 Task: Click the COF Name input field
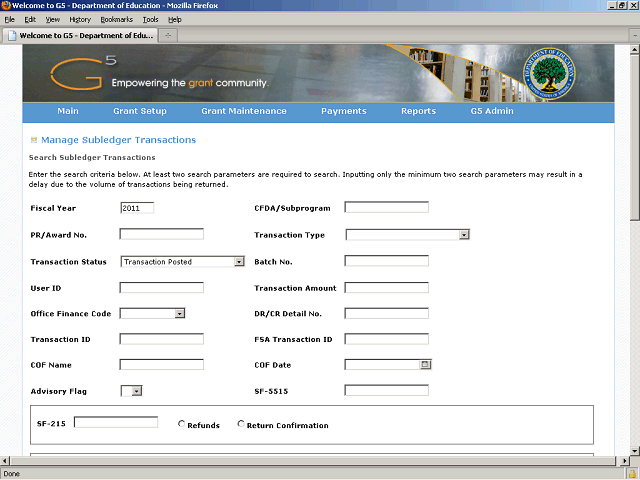click(x=162, y=364)
